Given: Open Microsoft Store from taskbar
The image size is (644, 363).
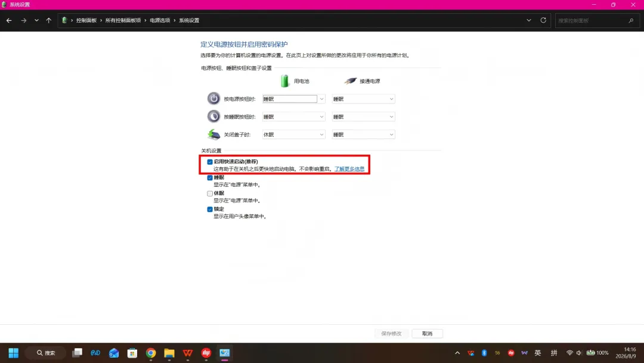Looking at the screenshot, I should (132, 353).
